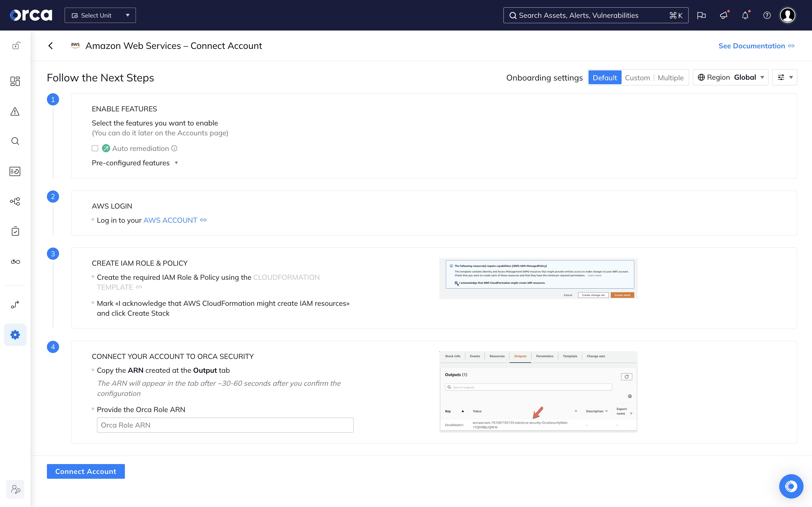Switch onboarding settings to Custom
The image size is (812, 507).
click(x=637, y=78)
